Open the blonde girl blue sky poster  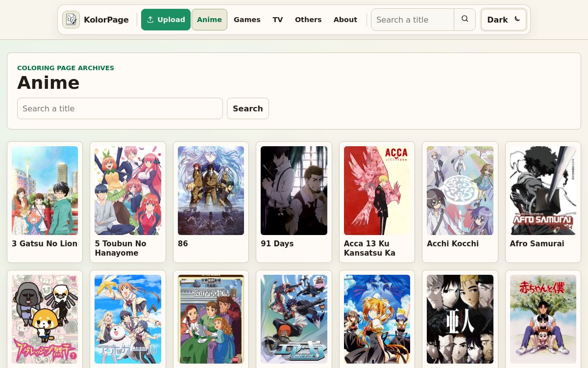click(x=377, y=319)
